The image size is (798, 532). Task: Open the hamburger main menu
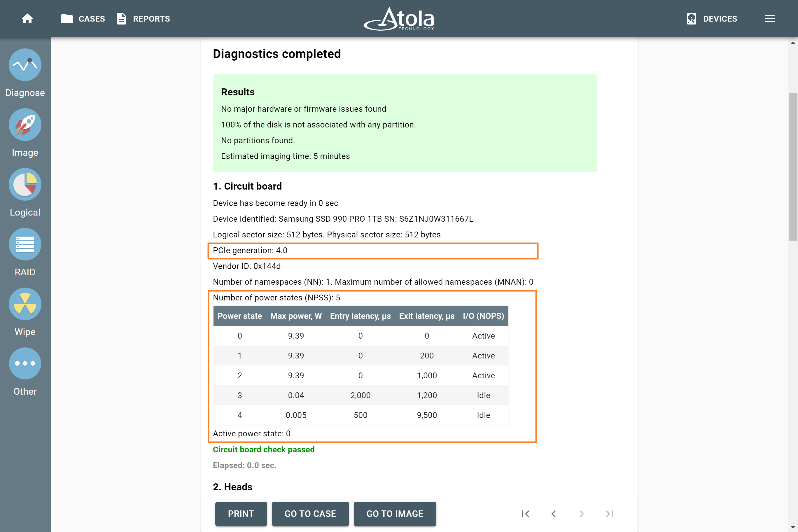point(770,19)
